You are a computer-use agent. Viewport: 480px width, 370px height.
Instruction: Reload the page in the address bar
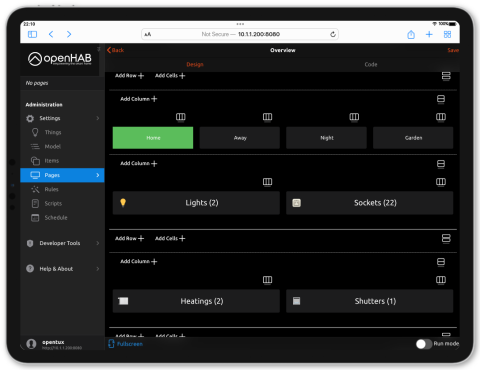333,34
